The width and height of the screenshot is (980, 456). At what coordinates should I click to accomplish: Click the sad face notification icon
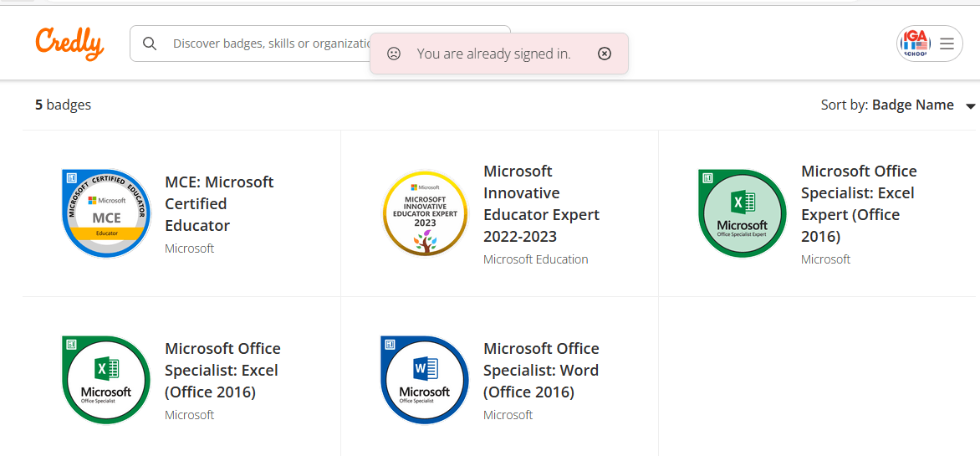[x=393, y=54]
